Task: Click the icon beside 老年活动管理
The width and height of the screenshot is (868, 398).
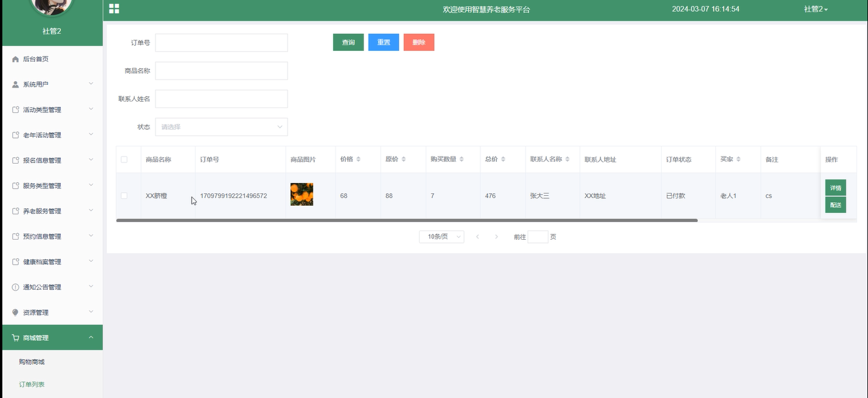Action: (16, 135)
